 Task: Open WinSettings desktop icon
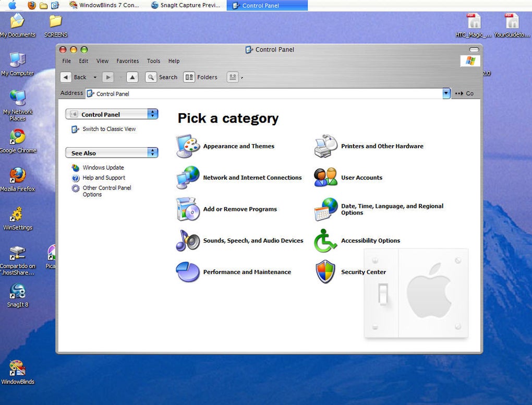tap(18, 218)
